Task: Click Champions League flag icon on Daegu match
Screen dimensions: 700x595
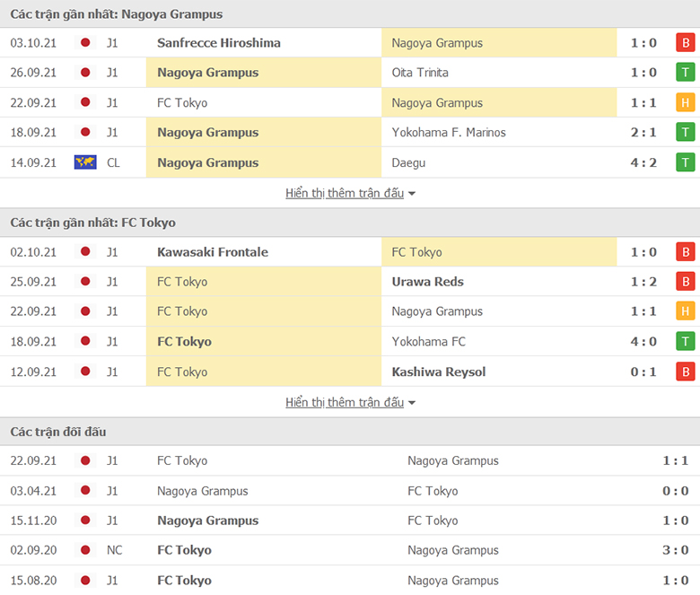Action: click(x=85, y=162)
